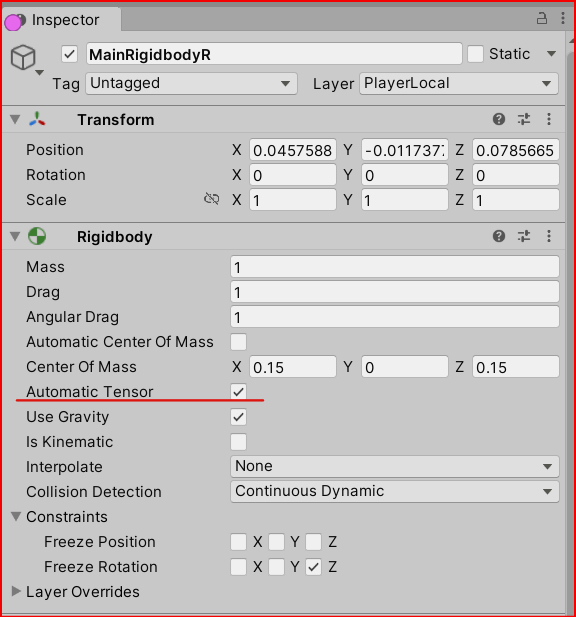Enable Is Kinematic checkbox
The image size is (576, 617).
click(x=238, y=442)
